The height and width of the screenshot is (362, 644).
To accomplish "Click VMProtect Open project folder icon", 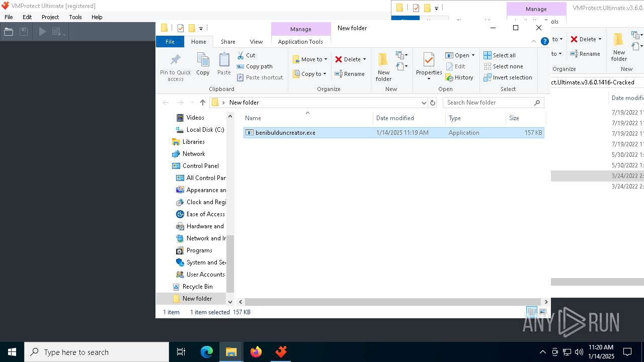I will coord(9,32).
